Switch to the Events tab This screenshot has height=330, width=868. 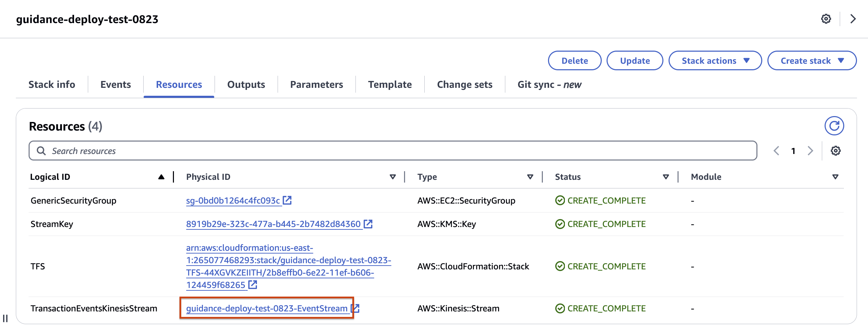[x=116, y=84]
